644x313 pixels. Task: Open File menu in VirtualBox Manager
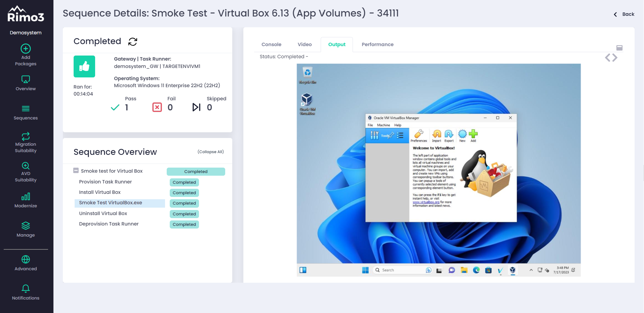coord(370,125)
